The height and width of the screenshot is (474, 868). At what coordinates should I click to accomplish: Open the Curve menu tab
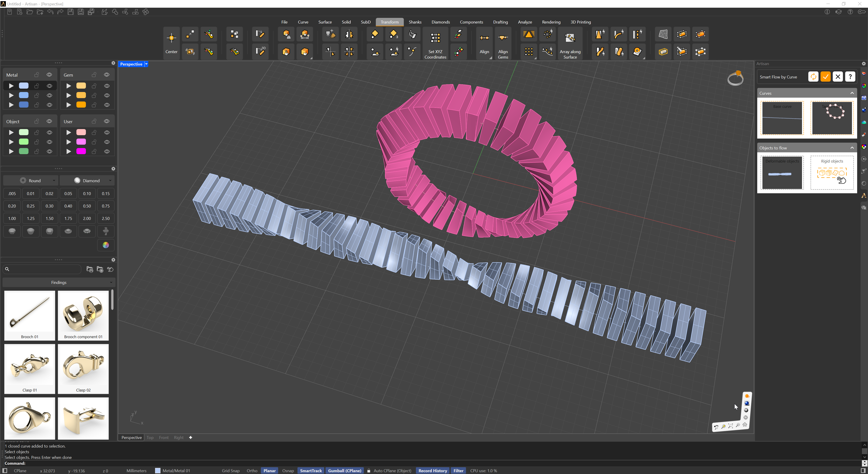click(303, 22)
